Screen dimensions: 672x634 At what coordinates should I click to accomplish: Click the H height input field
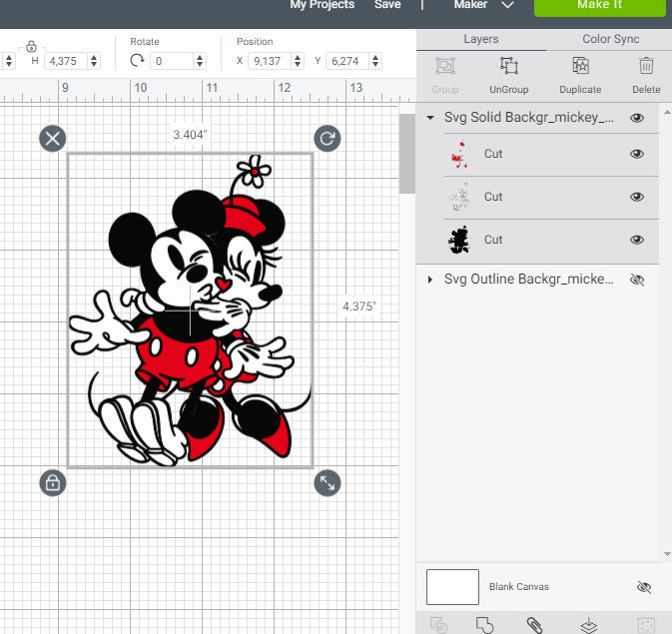point(67,61)
